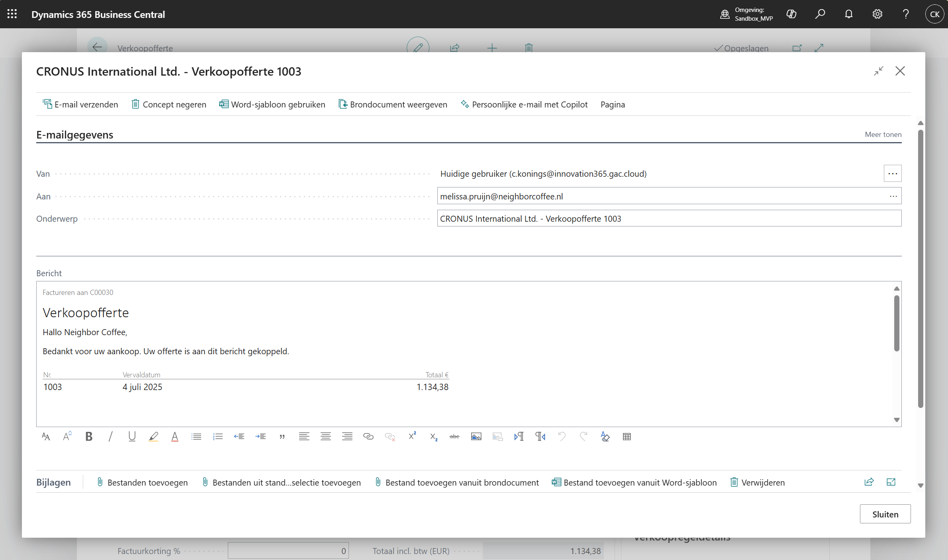948x560 pixels.
Task: Toggle center text alignment
Action: coord(325,437)
